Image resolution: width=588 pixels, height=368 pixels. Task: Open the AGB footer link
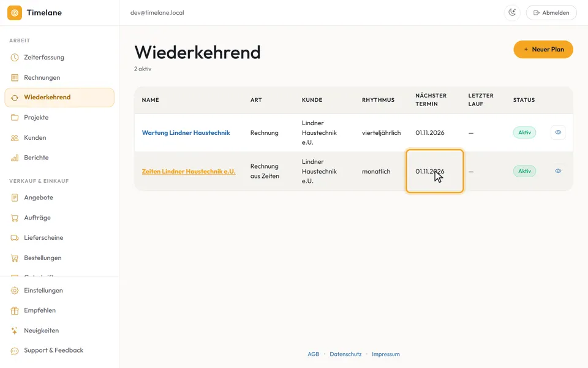(314, 354)
